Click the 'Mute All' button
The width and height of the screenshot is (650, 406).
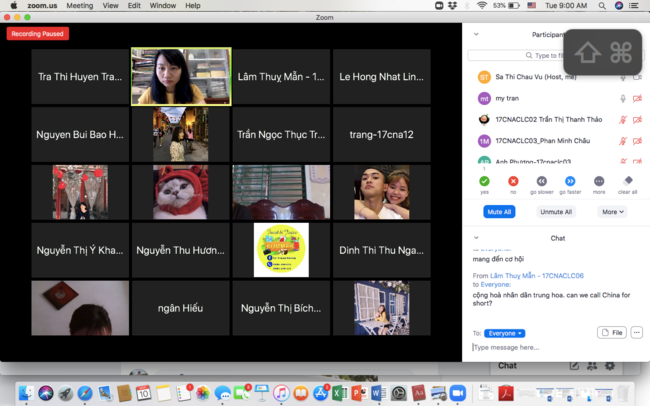click(500, 212)
